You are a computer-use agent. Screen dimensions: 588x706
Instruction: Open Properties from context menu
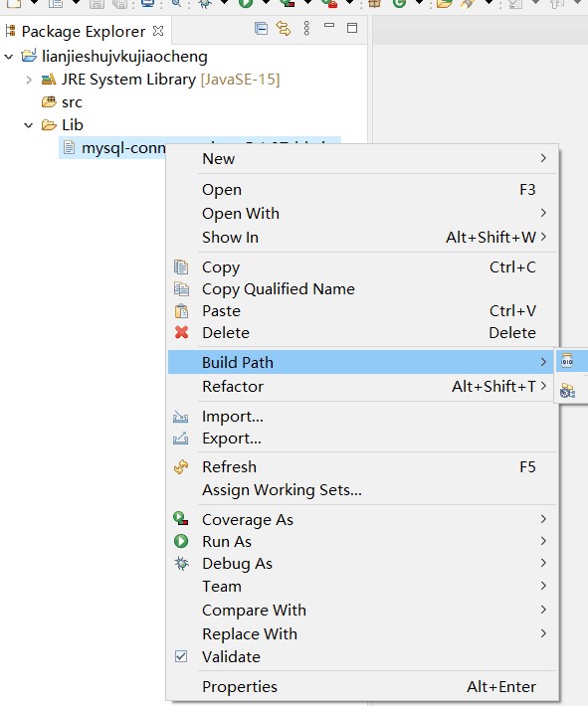click(363, 687)
